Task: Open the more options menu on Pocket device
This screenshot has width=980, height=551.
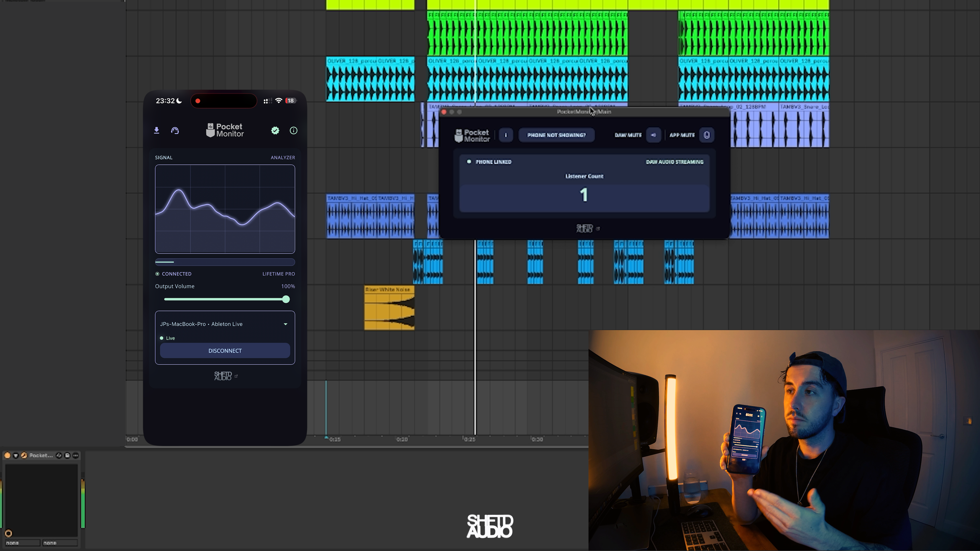Action: pos(76,455)
